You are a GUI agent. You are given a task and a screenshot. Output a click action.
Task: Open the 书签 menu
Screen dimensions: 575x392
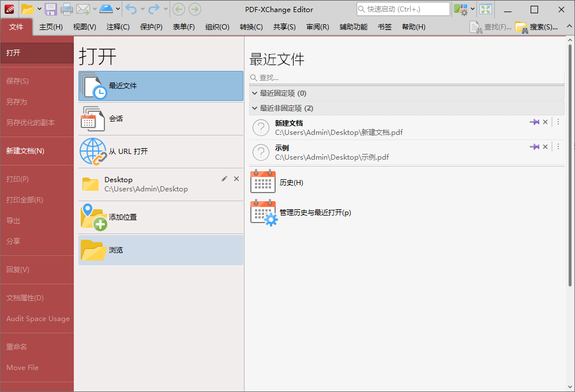[x=384, y=27]
